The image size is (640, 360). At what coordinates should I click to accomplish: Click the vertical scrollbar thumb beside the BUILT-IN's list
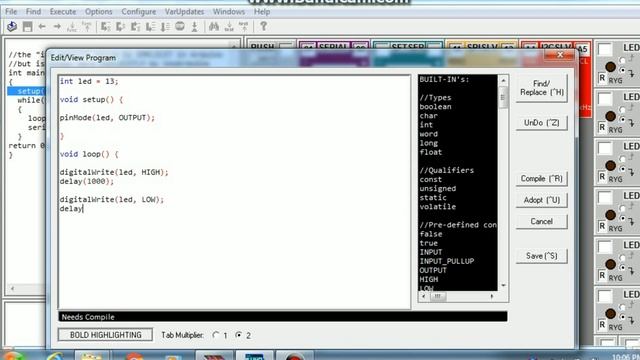(x=503, y=97)
